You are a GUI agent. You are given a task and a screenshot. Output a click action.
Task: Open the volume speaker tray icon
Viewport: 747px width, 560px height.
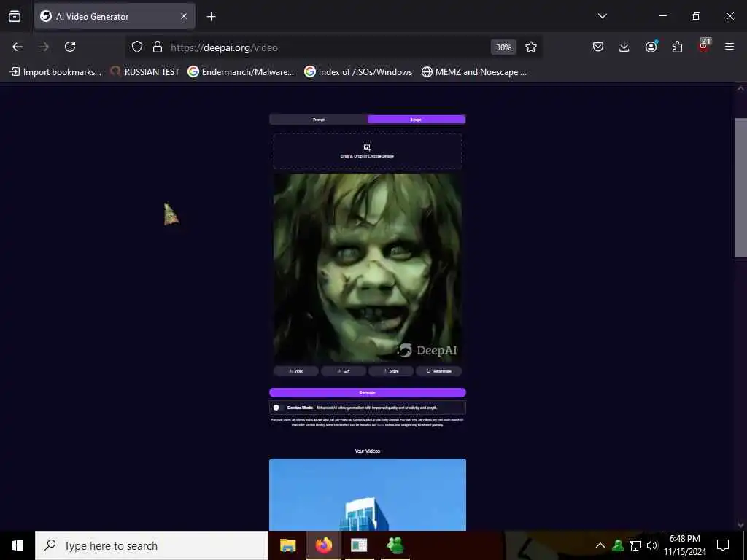651,545
